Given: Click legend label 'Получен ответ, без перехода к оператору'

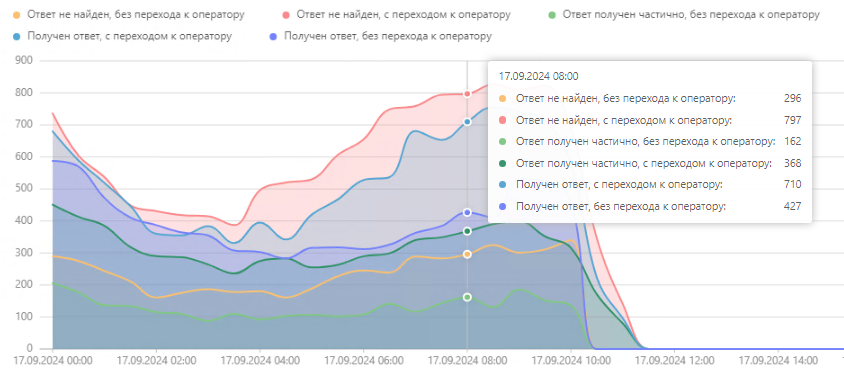Looking at the screenshot, I should pyautogui.click(x=388, y=37).
